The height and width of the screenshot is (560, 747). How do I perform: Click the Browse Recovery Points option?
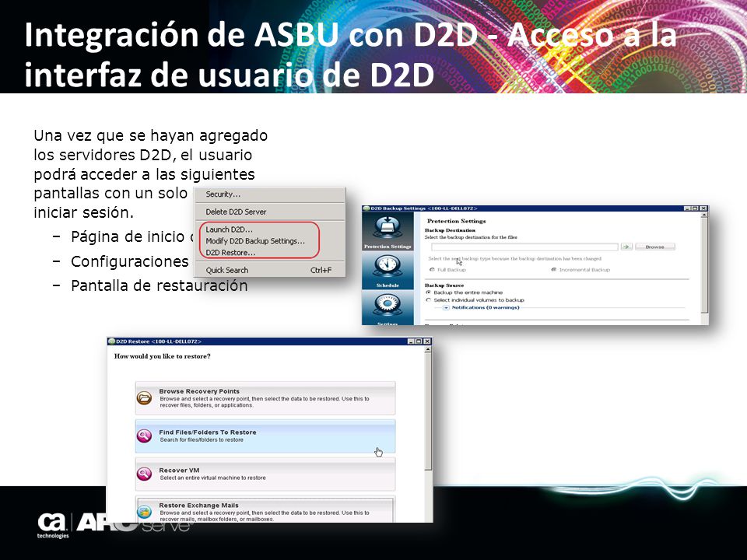(265, 397)
